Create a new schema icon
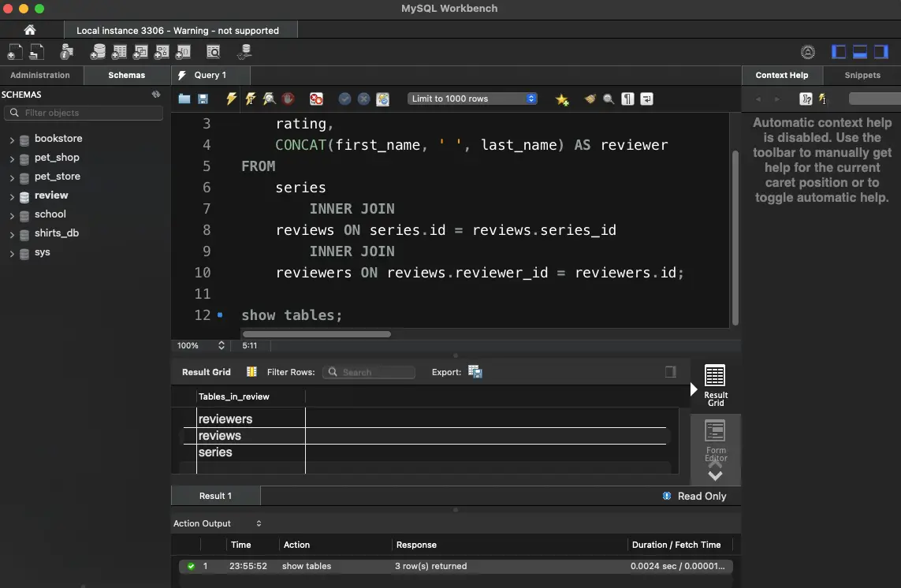The height and width of the screenshot is (588, 901). click(98, 52)
